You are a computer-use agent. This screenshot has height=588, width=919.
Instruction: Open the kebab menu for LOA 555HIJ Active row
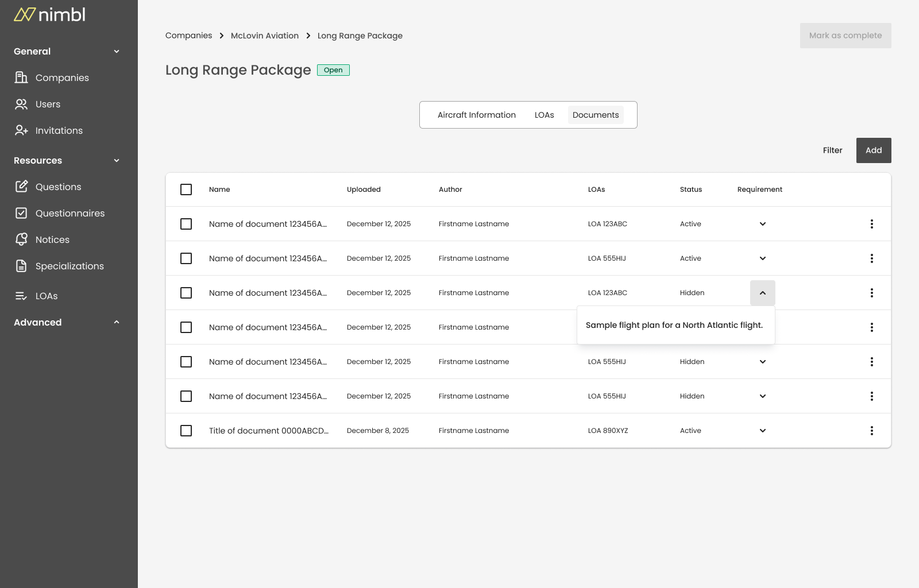872,258
